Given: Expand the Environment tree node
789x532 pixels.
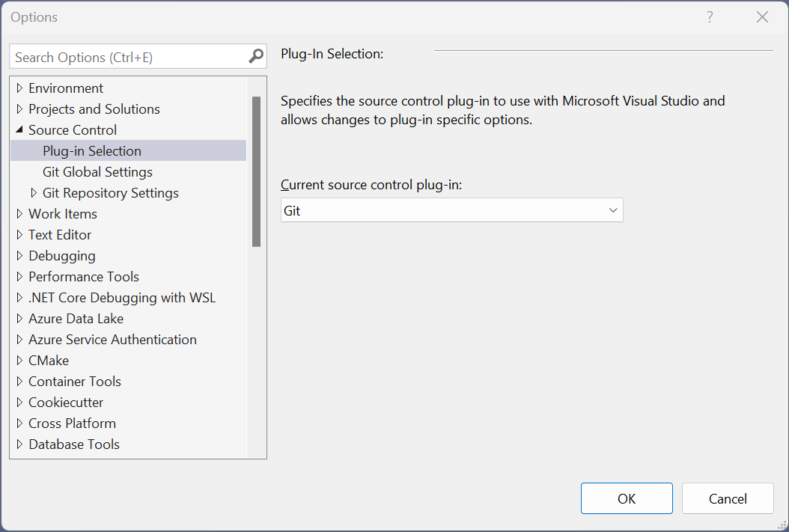Looking at the screenshot, I should [x=19, y=88].
